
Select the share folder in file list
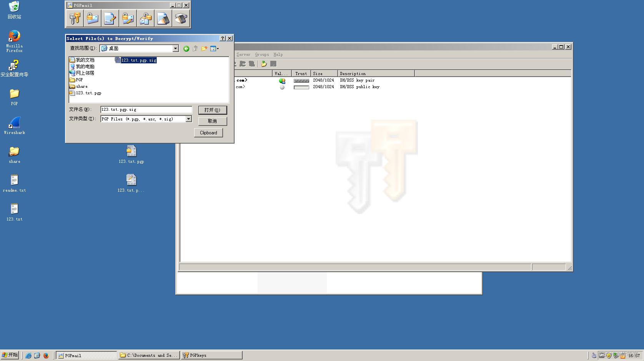point(78,86)
